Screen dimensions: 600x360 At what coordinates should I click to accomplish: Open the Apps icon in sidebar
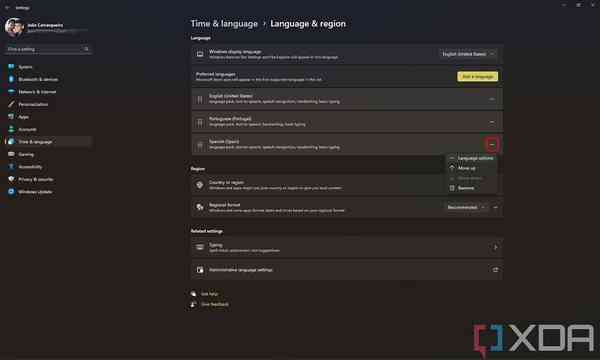[x=11, y=117]
